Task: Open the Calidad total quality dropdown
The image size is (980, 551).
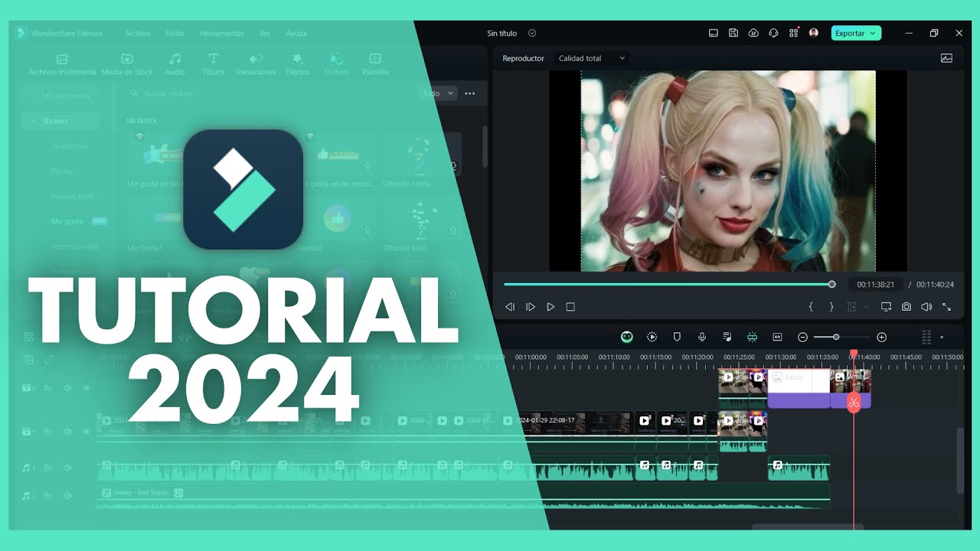Action: 592,58
